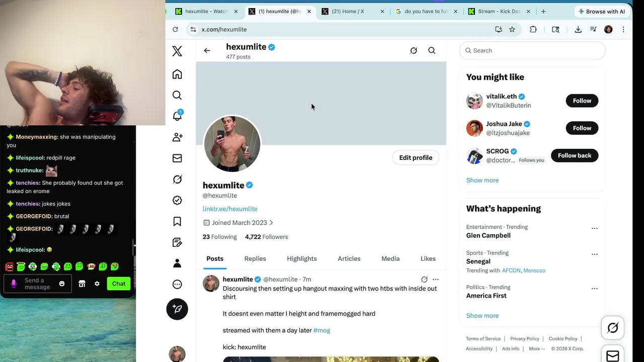Open Grok icon in X sidebar

177,179
